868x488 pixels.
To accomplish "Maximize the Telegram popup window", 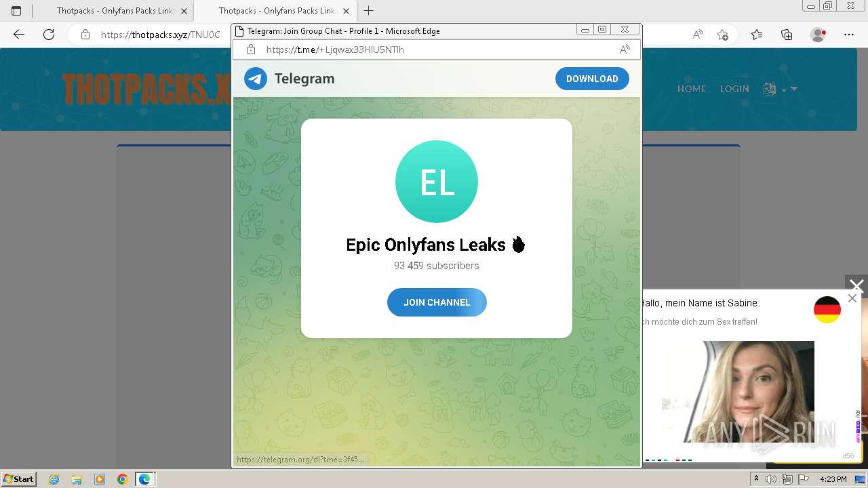I will (602, 30).
